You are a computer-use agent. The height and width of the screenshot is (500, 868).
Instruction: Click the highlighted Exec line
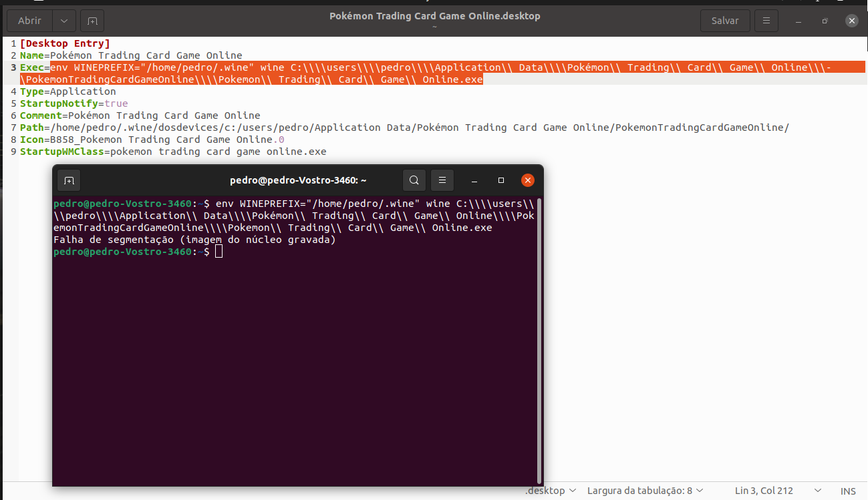point(442,73)
